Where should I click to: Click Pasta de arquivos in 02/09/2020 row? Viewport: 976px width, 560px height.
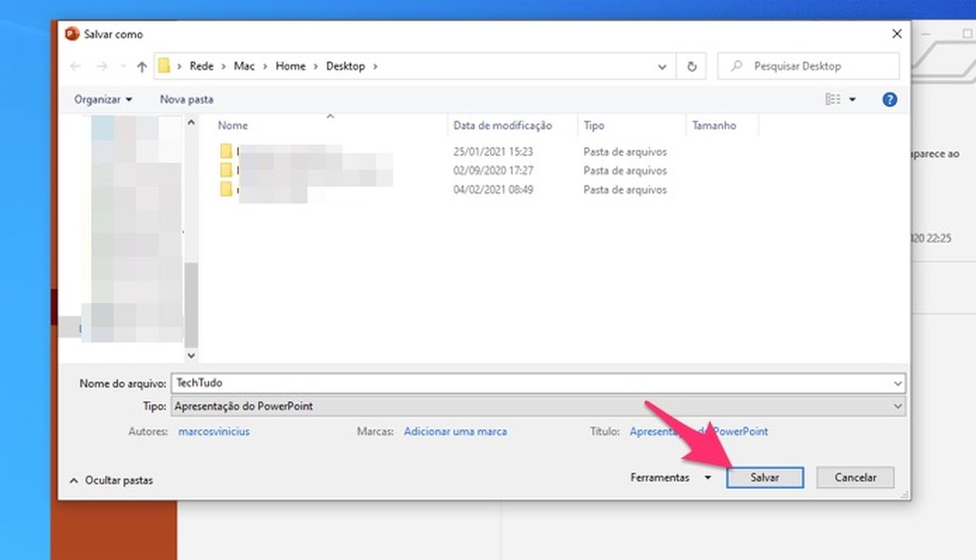[x=625, y=170]
